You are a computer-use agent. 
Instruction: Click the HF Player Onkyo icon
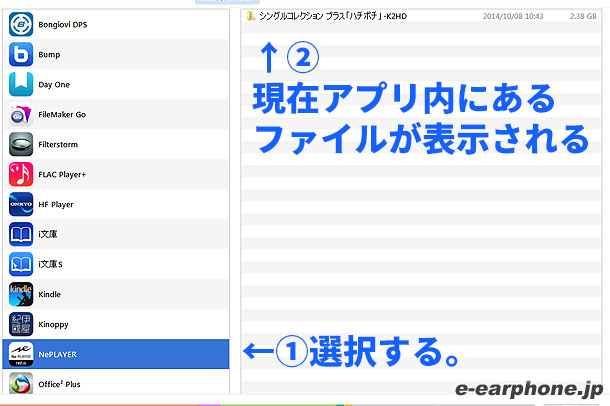click(x=21, y=204)
